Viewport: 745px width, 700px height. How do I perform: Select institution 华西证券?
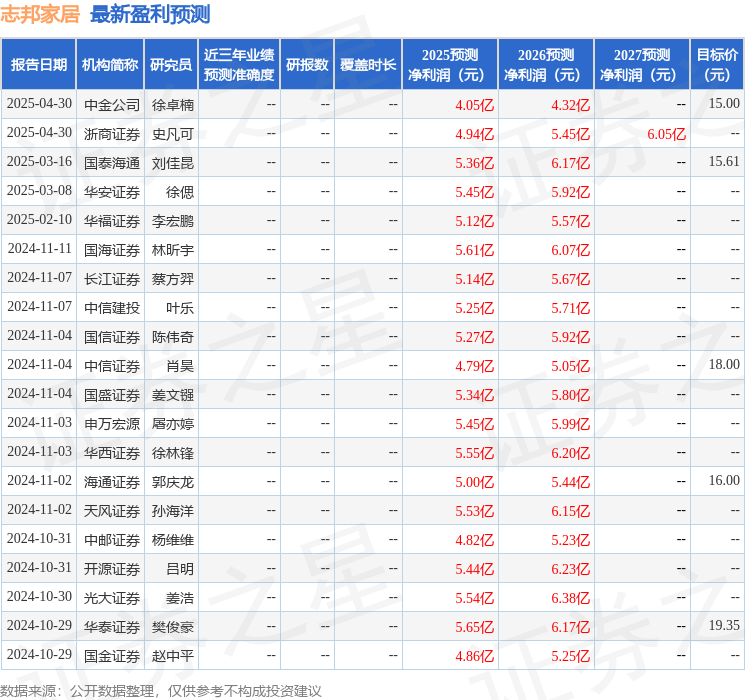[x=112, y=453]
